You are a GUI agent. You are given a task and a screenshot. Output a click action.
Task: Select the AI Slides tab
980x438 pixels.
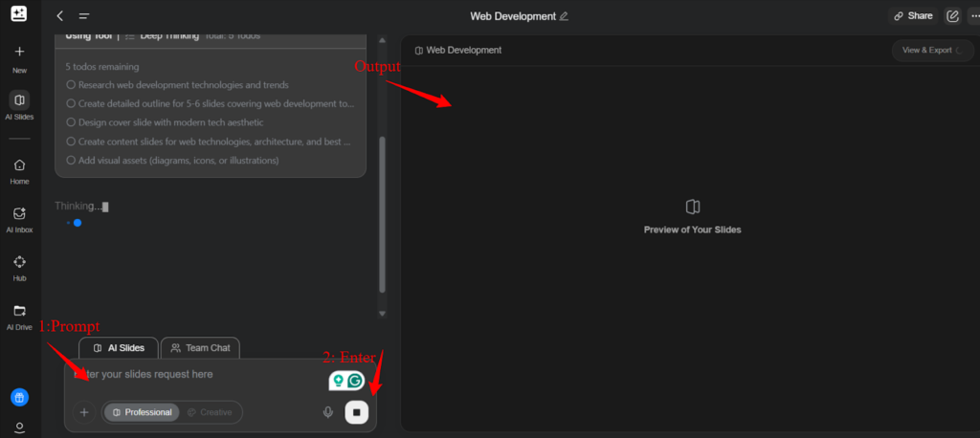119,348
